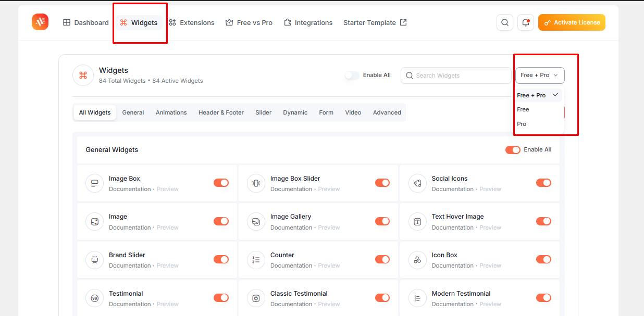Click the Testimonial widget quote icon

pos(94,298)
